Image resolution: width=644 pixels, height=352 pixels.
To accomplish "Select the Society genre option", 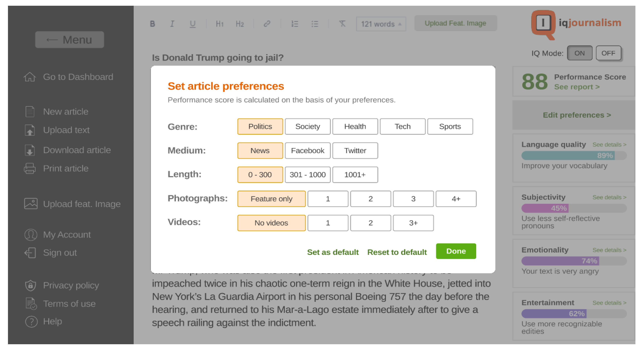I will 307,126.
